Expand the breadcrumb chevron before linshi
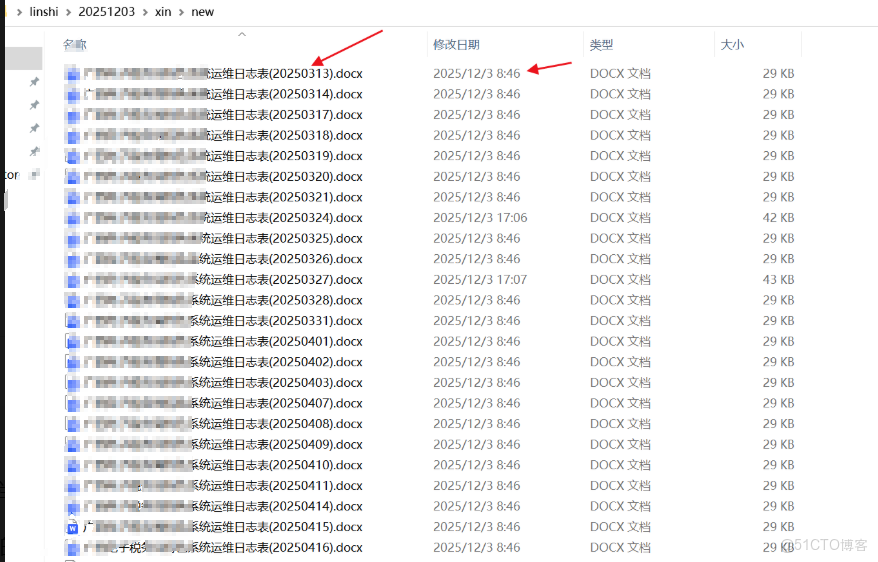The width and height of the screenshot is (878, 562). 19,12
